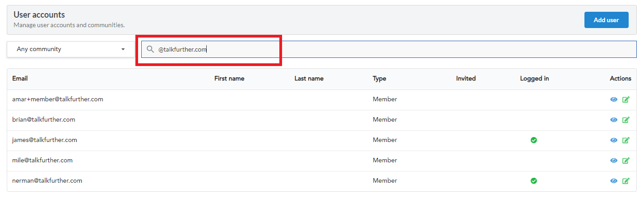Focus the @talkfurther.com search field
This screenshot has height=199, width=644.
389,49
